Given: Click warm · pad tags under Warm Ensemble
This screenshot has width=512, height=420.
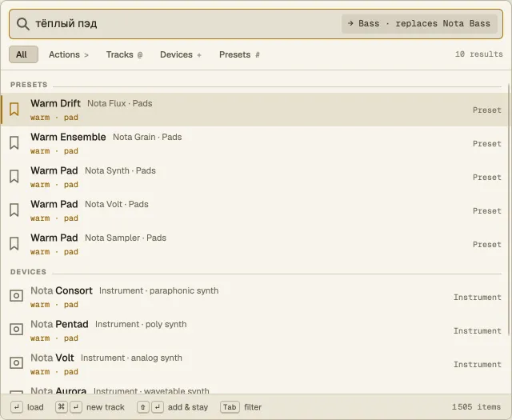Looking at the screenshot, I should [x=54, y=151].
